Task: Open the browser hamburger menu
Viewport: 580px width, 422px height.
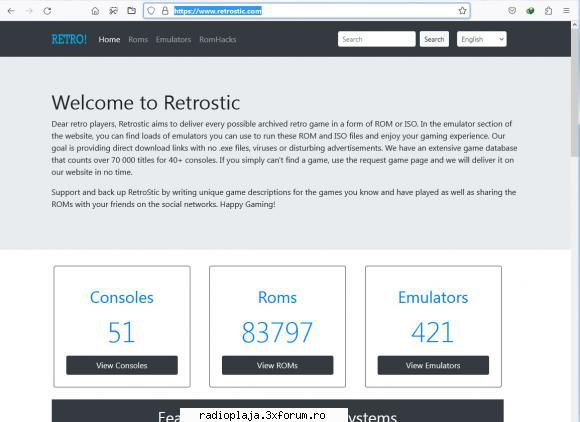Action: pyautogui.click(x=566, y=11)
